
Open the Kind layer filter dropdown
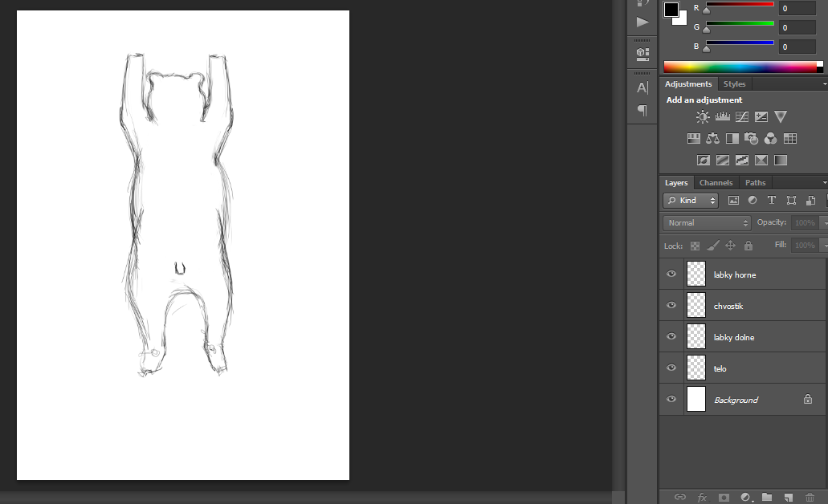coord(691,201)
